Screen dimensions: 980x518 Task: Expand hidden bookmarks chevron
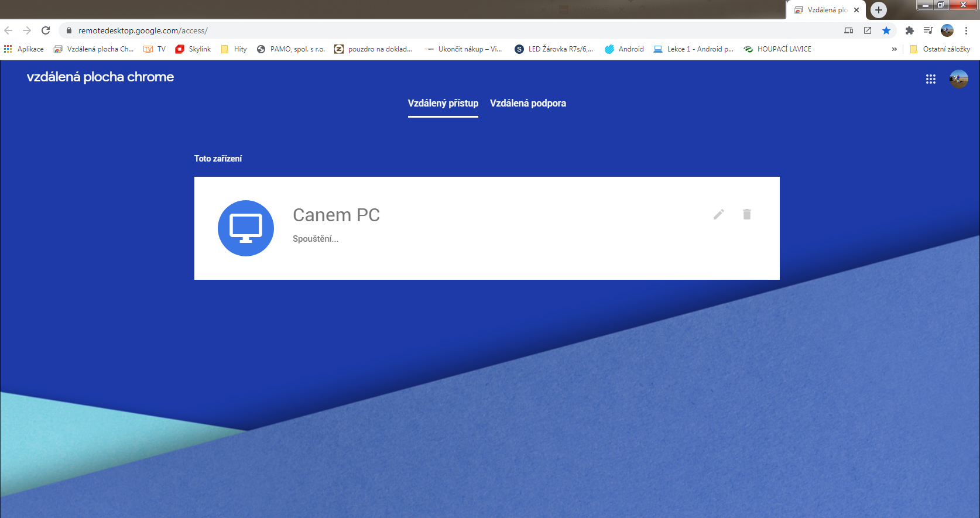(x=894, y=49)
